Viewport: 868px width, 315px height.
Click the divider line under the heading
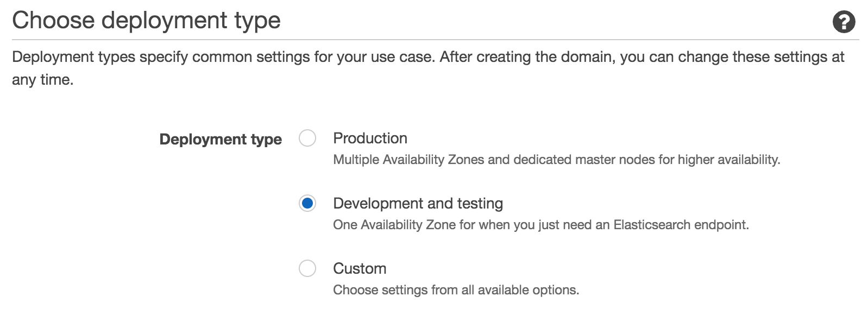435,40
